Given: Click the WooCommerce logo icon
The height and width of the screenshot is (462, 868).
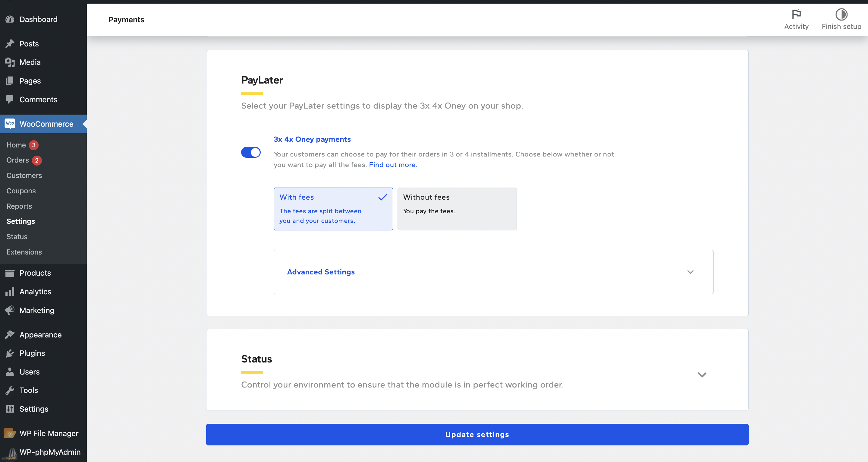Looking at the screenshot, I should click(10, 124).
